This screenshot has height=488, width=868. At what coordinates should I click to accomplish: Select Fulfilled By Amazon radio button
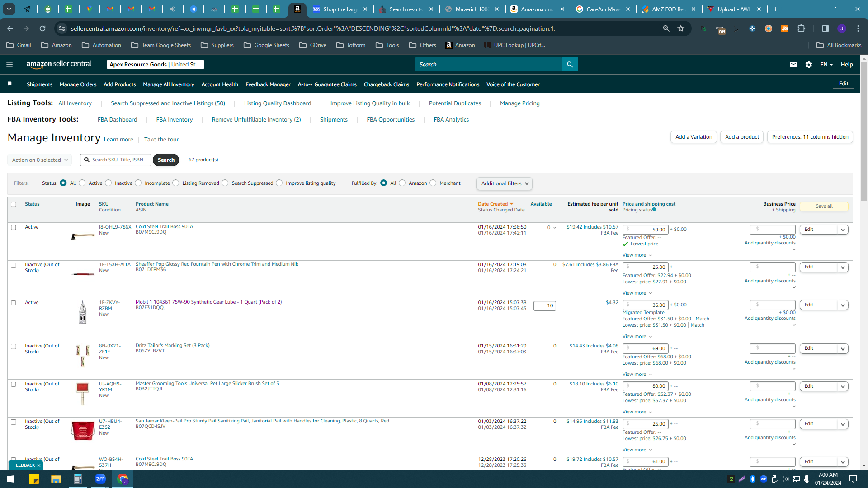coord(402,183)
